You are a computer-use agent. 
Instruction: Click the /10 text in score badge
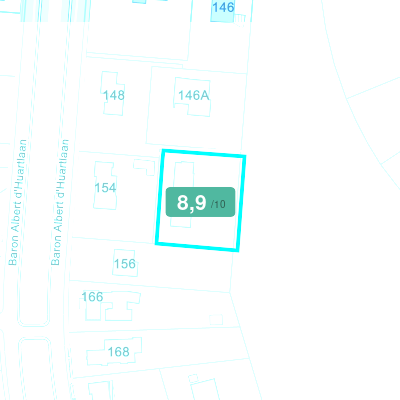click(218, 204)
